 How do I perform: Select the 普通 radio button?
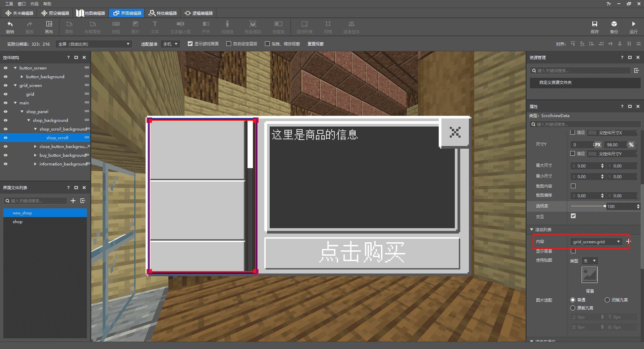pyautogui.click(x=573, y=300)
